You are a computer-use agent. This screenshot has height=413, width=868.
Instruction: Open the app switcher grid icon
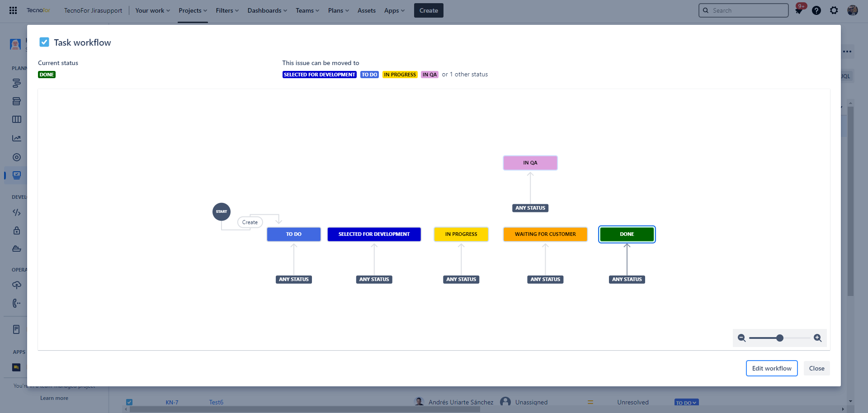click(13, 10)
